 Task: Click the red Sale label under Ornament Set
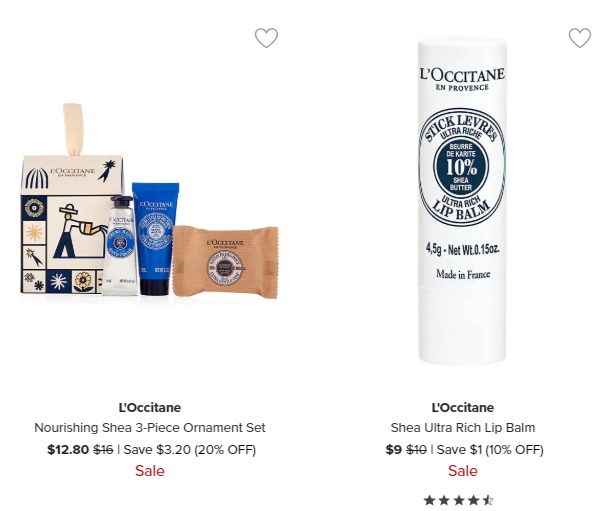point(150,471)
